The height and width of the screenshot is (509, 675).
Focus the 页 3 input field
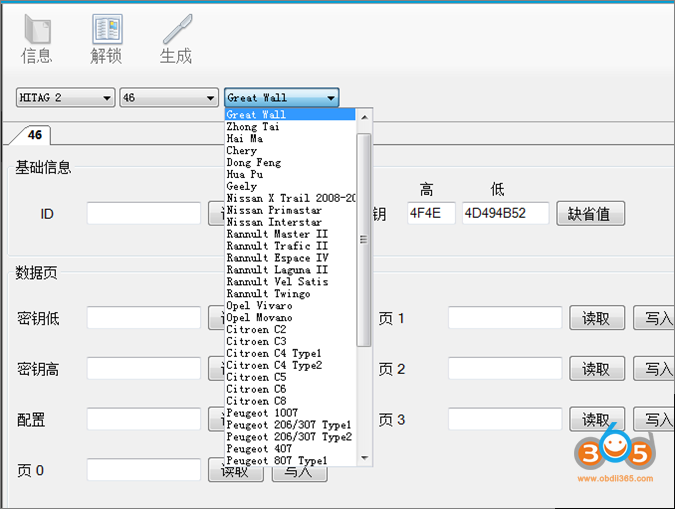click(x=505, y=419)
